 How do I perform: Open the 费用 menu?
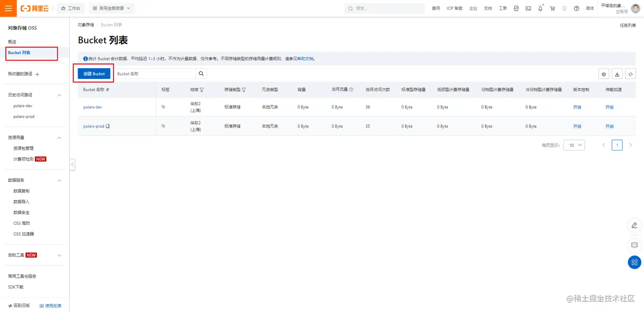click(436, 9)
